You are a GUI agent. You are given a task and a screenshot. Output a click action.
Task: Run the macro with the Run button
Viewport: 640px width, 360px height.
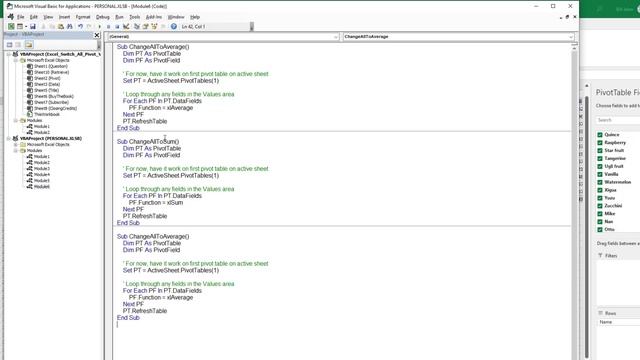point(100,27)
